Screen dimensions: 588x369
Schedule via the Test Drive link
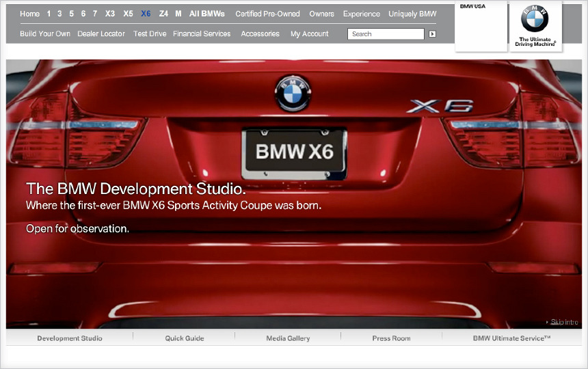click(x=150, y=33)
